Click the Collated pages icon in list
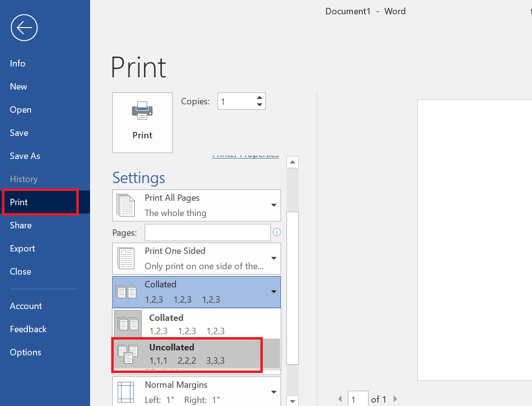This screenshot has width=532, height=406. tap(128, 324)
